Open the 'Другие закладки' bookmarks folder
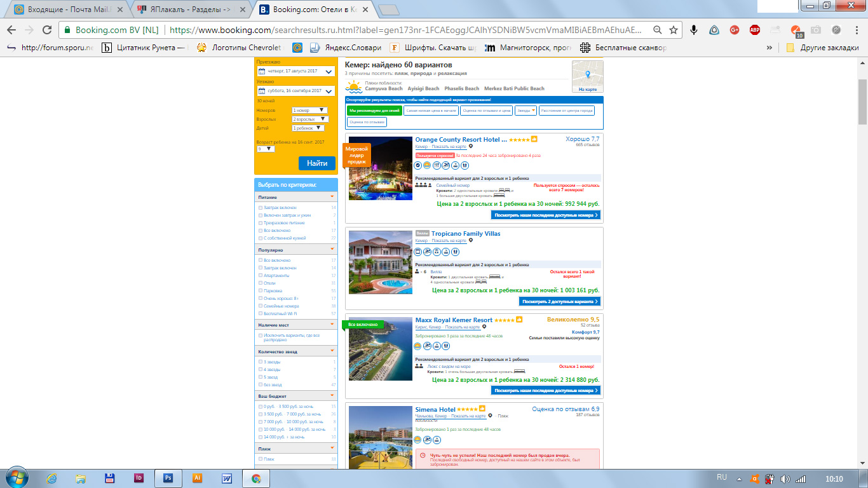This screenshot has height=488, width=868. 823,48
